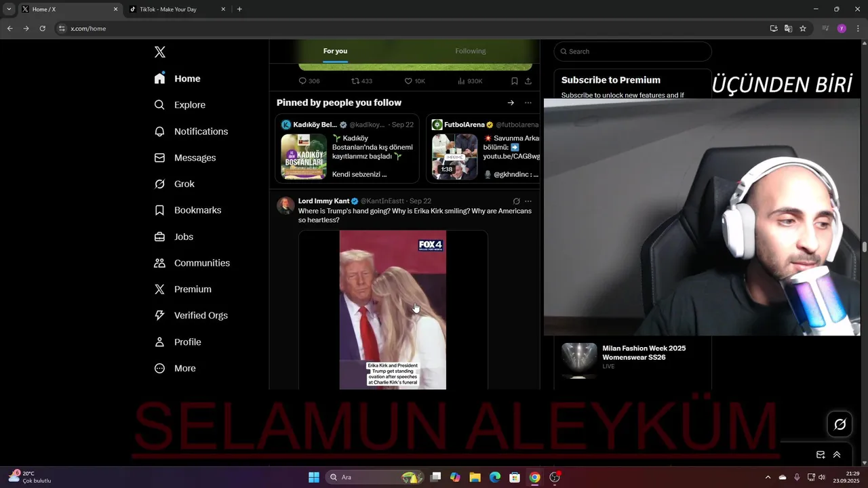Open Messages in the sidebar

coord(184,158)
